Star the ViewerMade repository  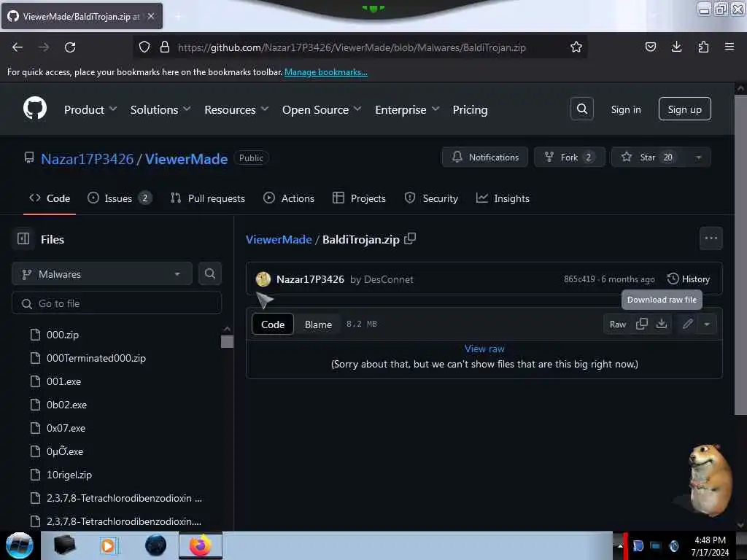(649, 157)
